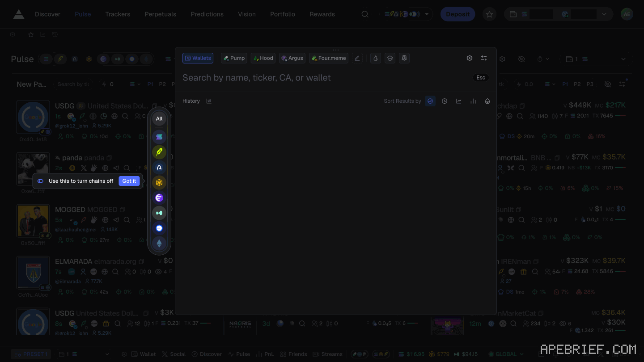Toggle hidden tokens eye icon in Pulse header
The image size is (644, 362).
click(521, 59)
